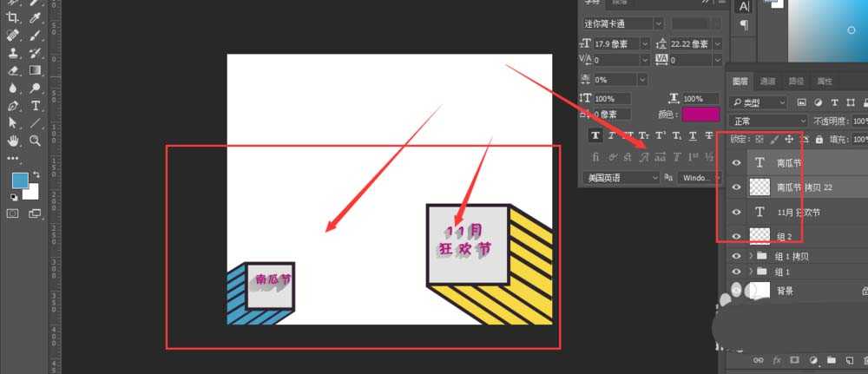Click the blue foreground color swatch
The width and height of the screenshot is (868, 374).
click(x=21, y=180)
